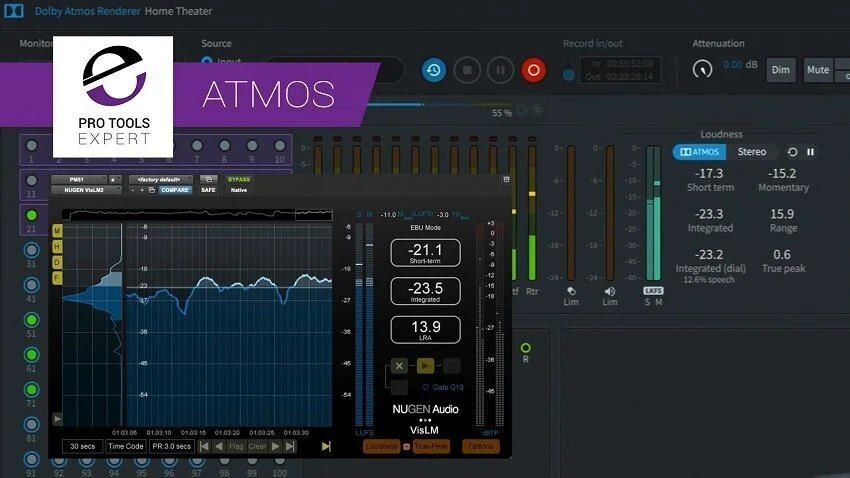Click the LKFS label under the loudness meter
850x478 pixels.
[x=653, y=290]
